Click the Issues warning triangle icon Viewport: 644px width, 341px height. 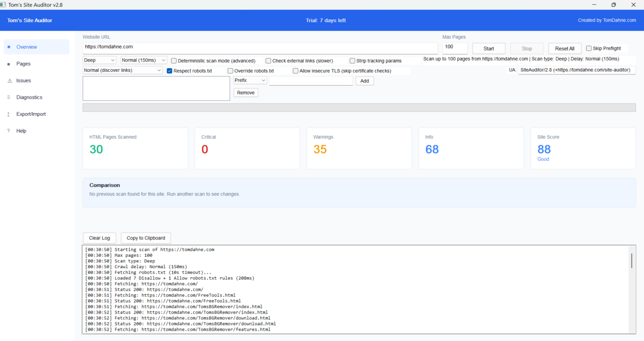(x=9, y=80)
